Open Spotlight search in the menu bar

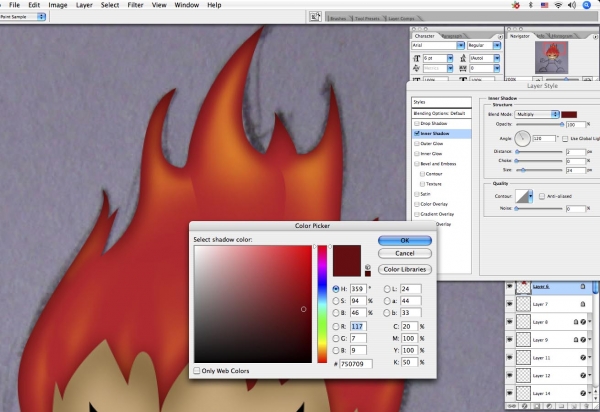587,5
